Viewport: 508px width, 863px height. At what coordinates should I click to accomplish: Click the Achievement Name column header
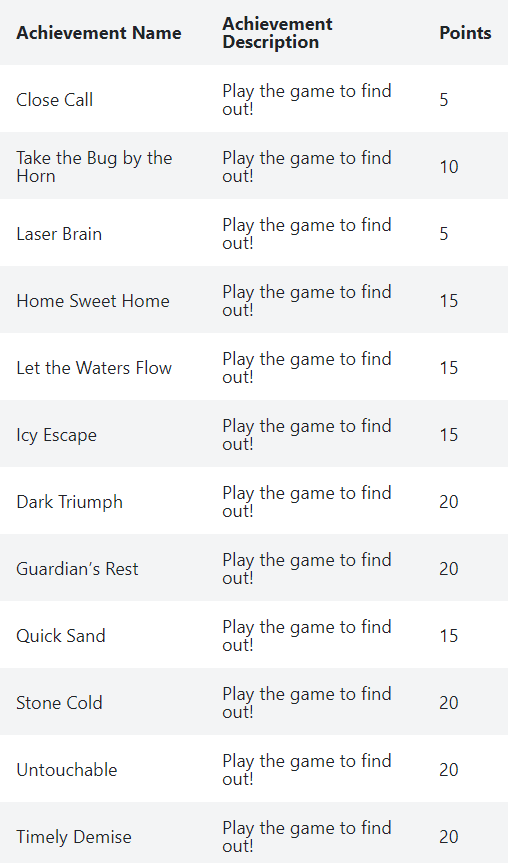point(99,33)
